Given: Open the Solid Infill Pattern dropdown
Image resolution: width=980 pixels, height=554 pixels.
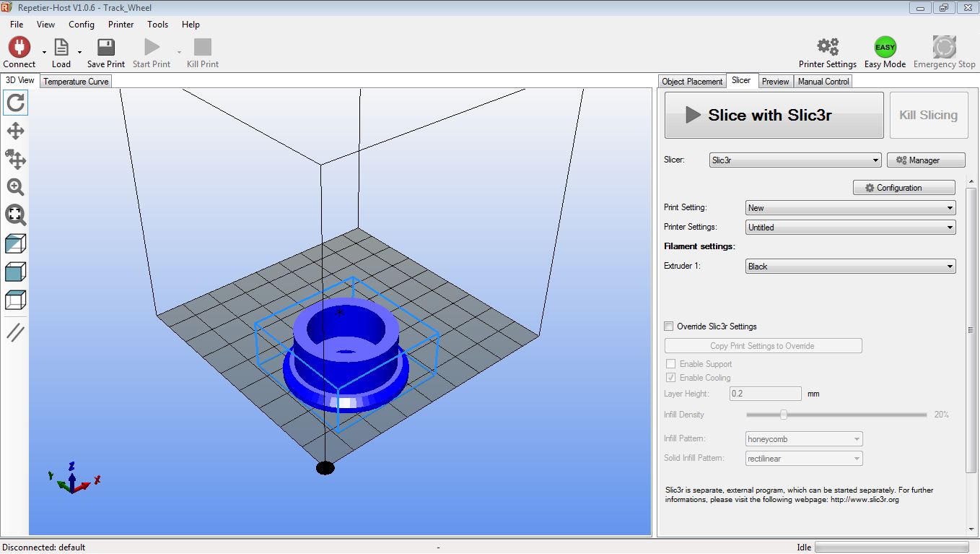Looking at the screenshot, I should (x=804, y=459).
